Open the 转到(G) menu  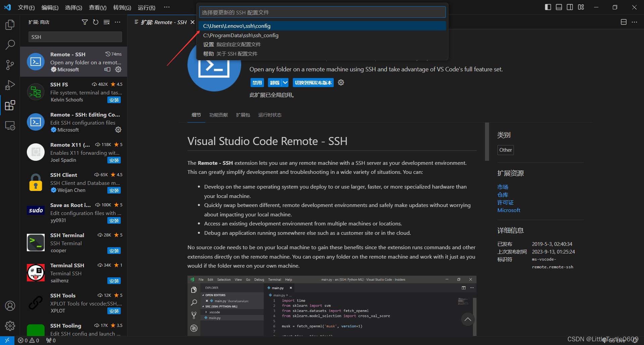[x=122, y=7]
